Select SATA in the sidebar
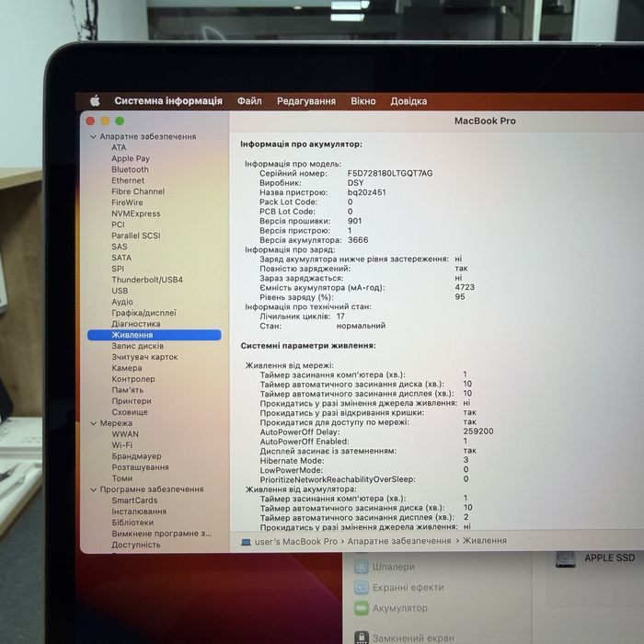The width and height of the screenshot is (644, 644). point(121,258)
